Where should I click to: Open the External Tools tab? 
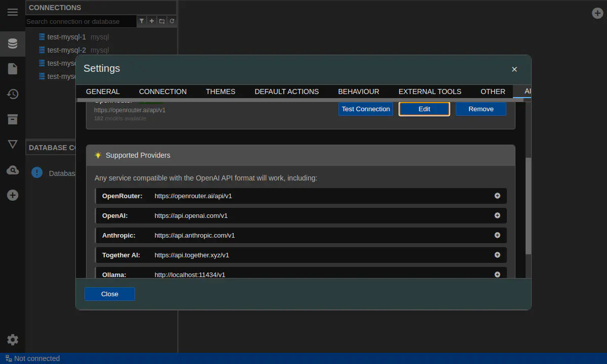pos(429,92)
